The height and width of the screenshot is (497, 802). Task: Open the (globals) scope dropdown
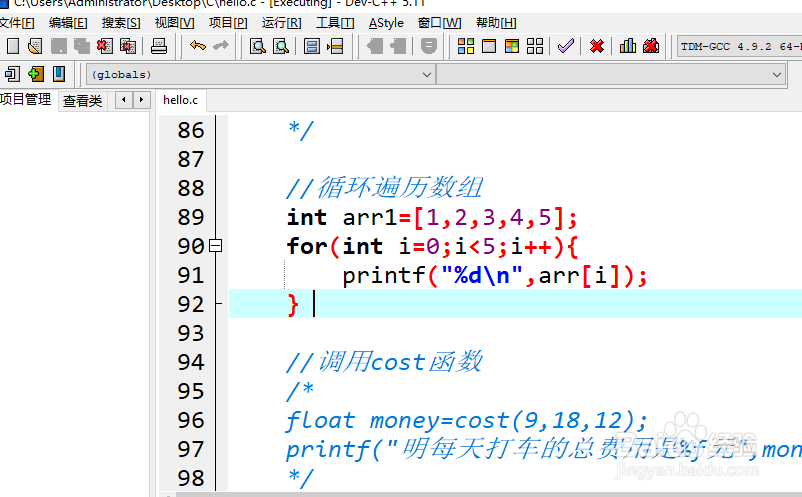[x=261, y=75]
